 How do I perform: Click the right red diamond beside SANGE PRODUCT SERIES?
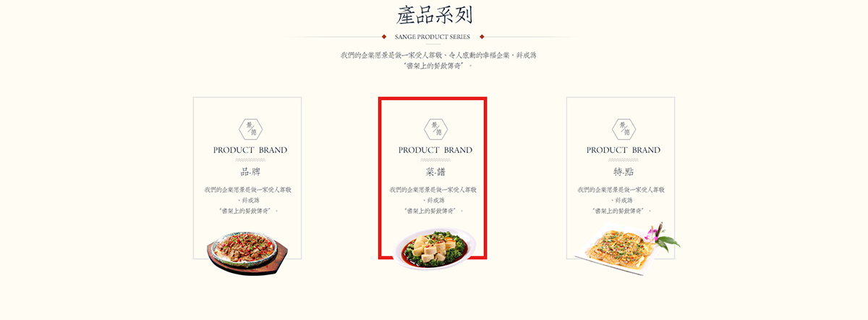tap(482, 36)
